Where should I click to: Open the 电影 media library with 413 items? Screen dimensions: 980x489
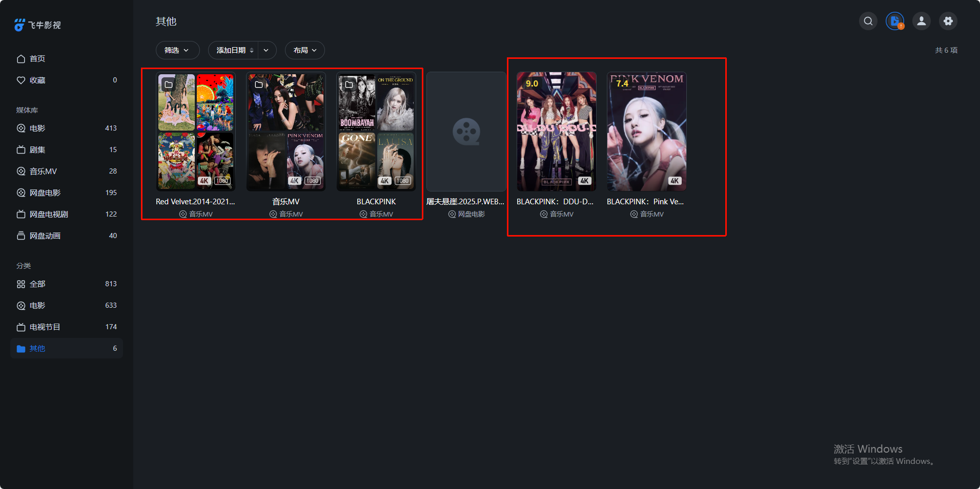67,129
